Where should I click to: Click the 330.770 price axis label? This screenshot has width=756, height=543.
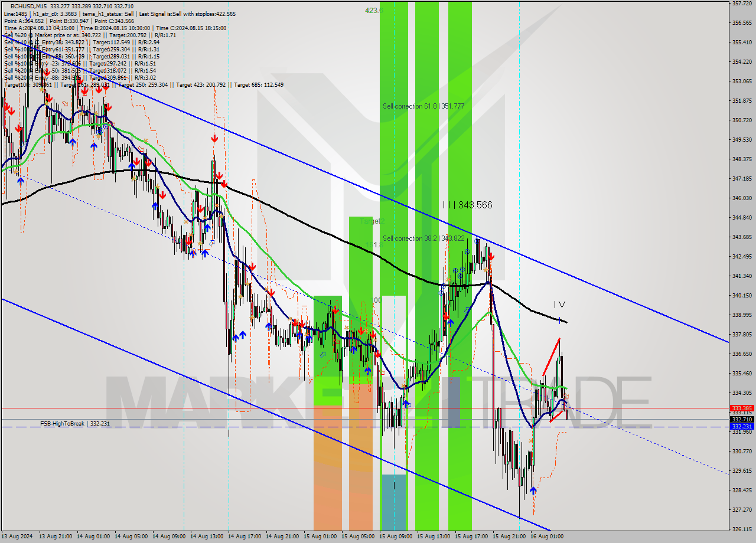741,452
